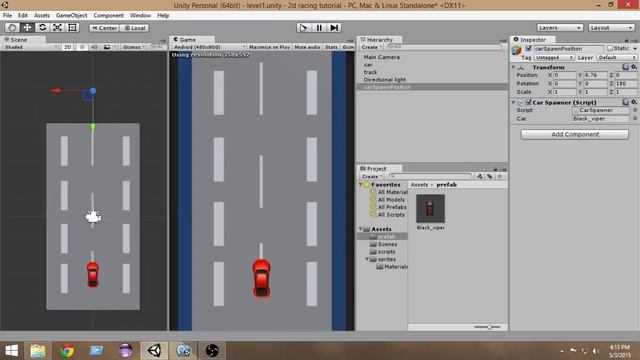Click the scene effects image icon

pos(107,47)
